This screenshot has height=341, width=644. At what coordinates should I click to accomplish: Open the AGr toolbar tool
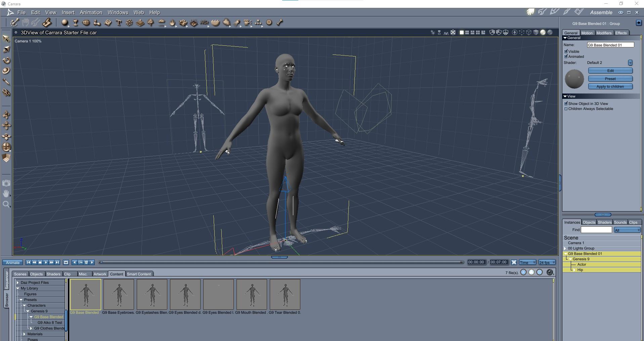tap(204, 23)
